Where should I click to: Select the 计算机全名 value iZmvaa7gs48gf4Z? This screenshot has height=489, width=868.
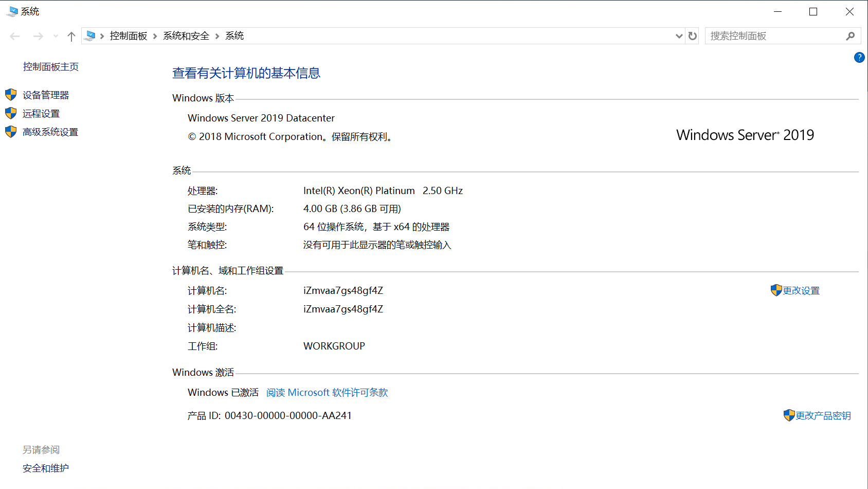point(343,309)
